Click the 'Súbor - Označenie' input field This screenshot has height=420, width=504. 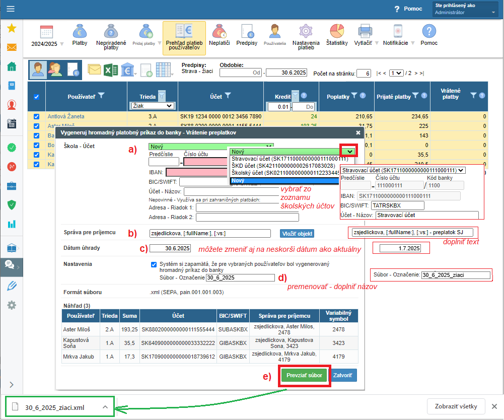click(241, 277)
